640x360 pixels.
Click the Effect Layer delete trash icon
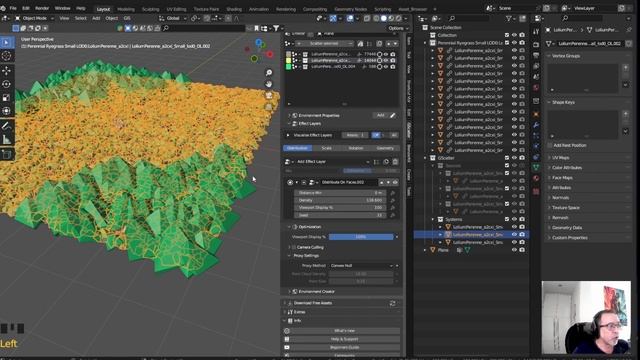coord(395,162)
